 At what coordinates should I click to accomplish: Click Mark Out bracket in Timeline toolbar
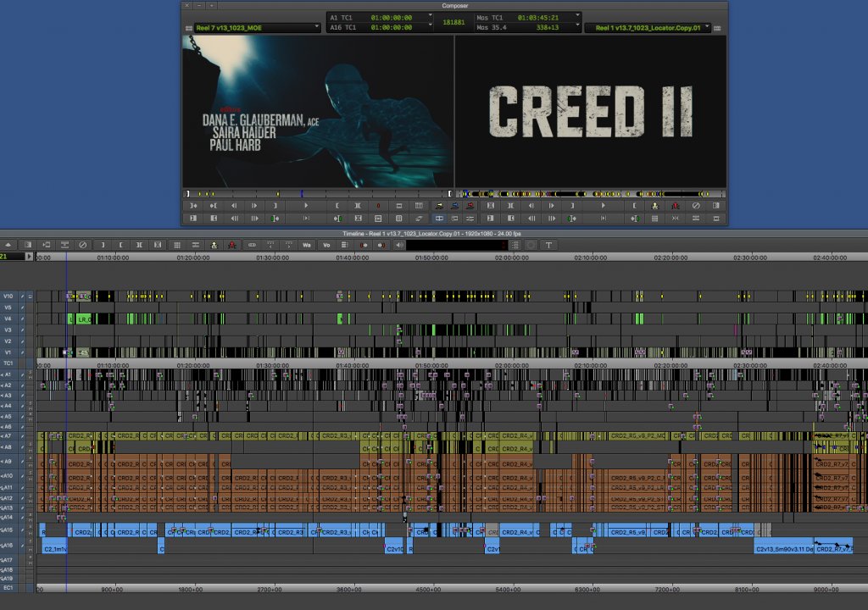(x=120, y=245)
